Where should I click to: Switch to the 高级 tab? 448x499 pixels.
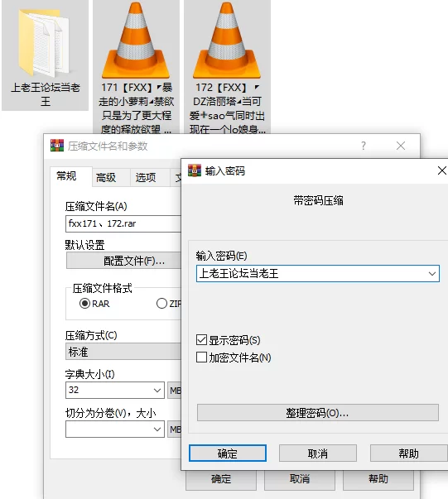(106, 177)
